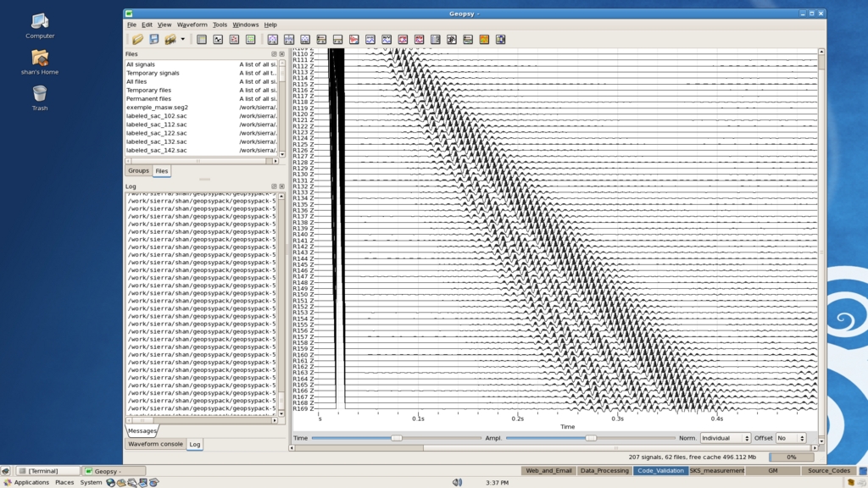Click the open folder toolbar icon

coord(137,39)
